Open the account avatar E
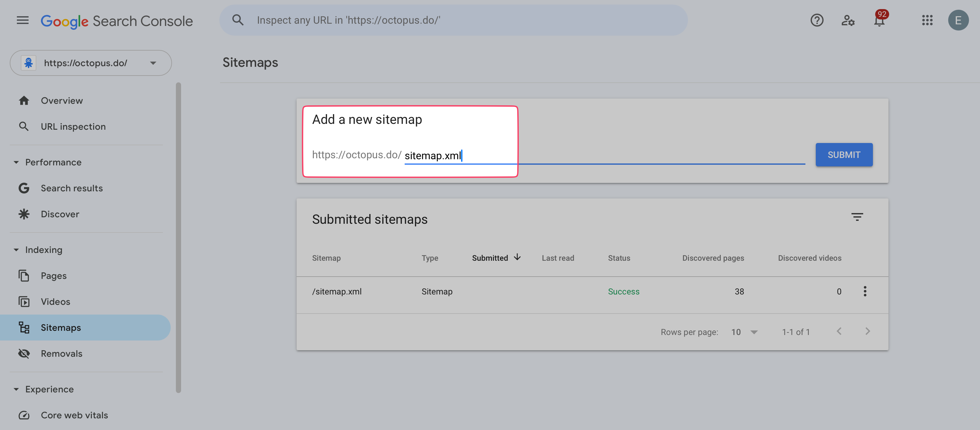980x430 pixels. pos(958,20)
